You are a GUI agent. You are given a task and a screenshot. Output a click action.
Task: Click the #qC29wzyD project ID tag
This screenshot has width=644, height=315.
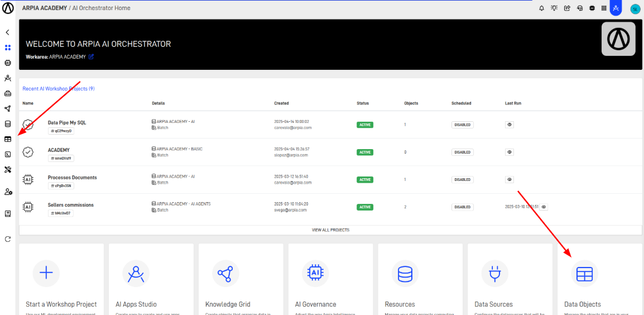[x=61, y=131]
